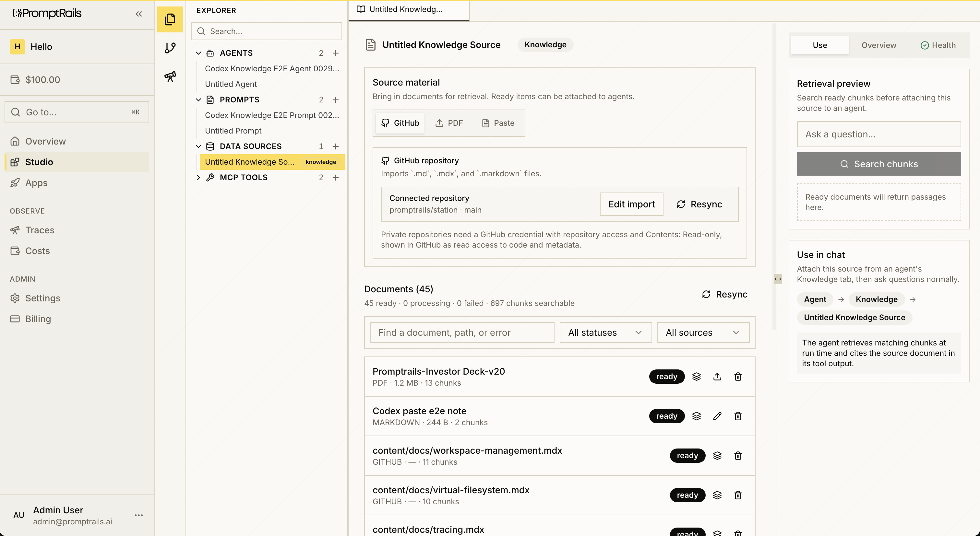The width and height of the screenshot is (980, 536).
Task: Select the GitHub source tab
Action: [x=400, y=123]
